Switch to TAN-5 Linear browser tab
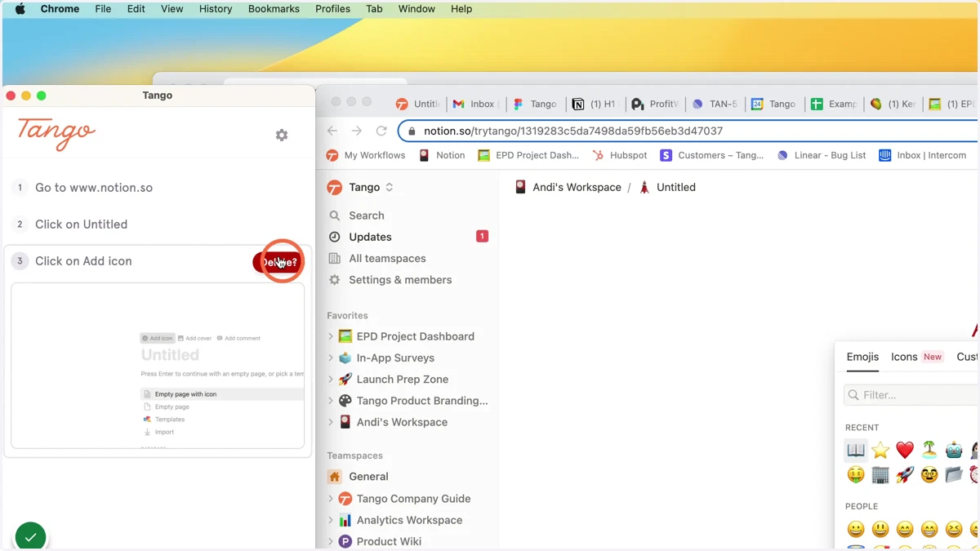980x551 pixels. pos(715,104)
